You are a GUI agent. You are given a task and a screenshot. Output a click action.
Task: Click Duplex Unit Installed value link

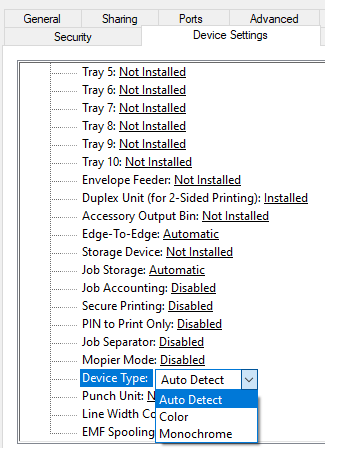(x=286, y=198)
